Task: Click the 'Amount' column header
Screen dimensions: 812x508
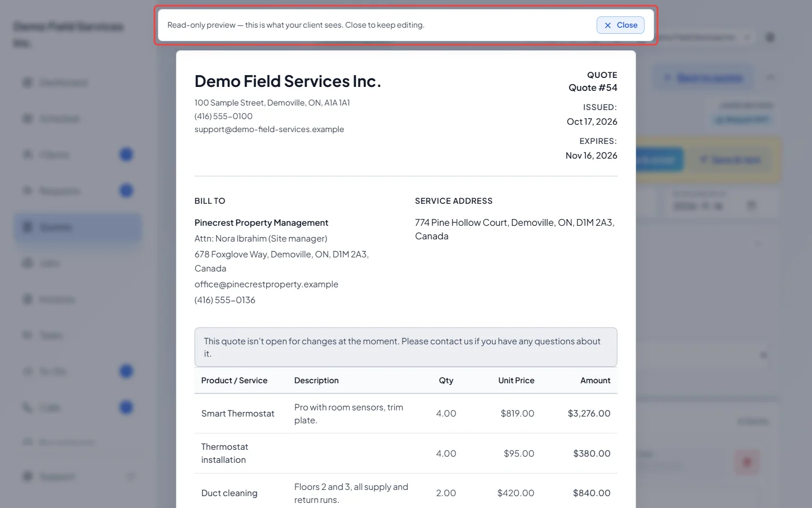Action: click(x=595, y=380)
